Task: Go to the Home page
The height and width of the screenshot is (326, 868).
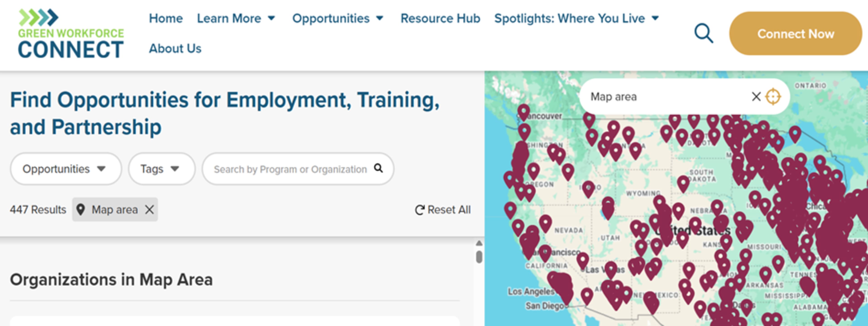Action: coord(166,18)
